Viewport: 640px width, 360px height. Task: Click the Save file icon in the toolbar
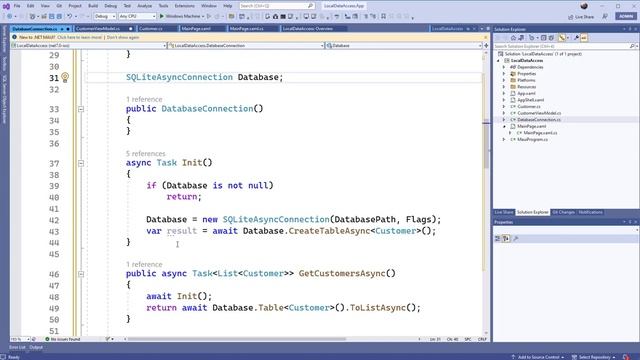click(x=51, y=16)
